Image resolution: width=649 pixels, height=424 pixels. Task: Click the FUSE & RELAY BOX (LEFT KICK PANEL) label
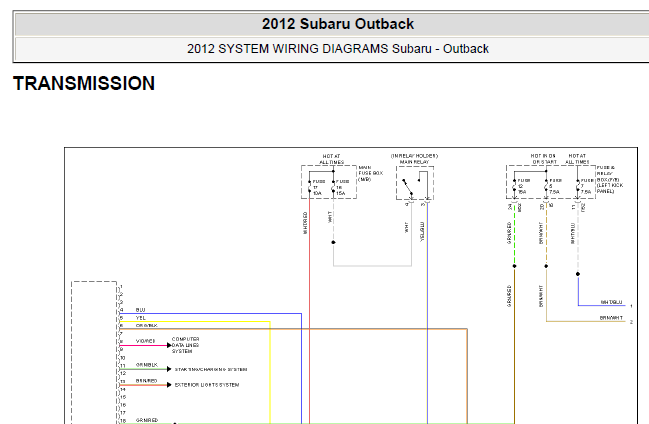pos(609,179)
